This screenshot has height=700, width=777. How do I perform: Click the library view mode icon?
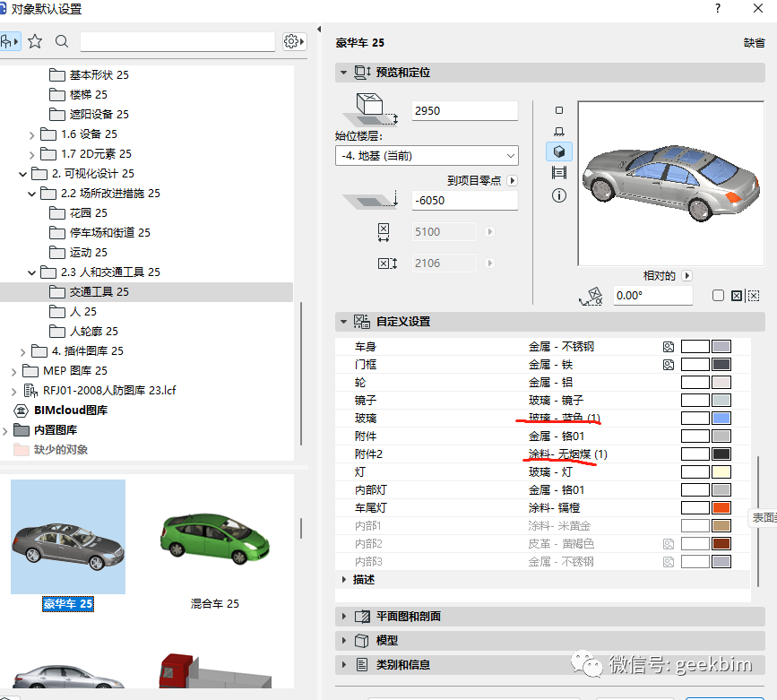tap(9, 41)
